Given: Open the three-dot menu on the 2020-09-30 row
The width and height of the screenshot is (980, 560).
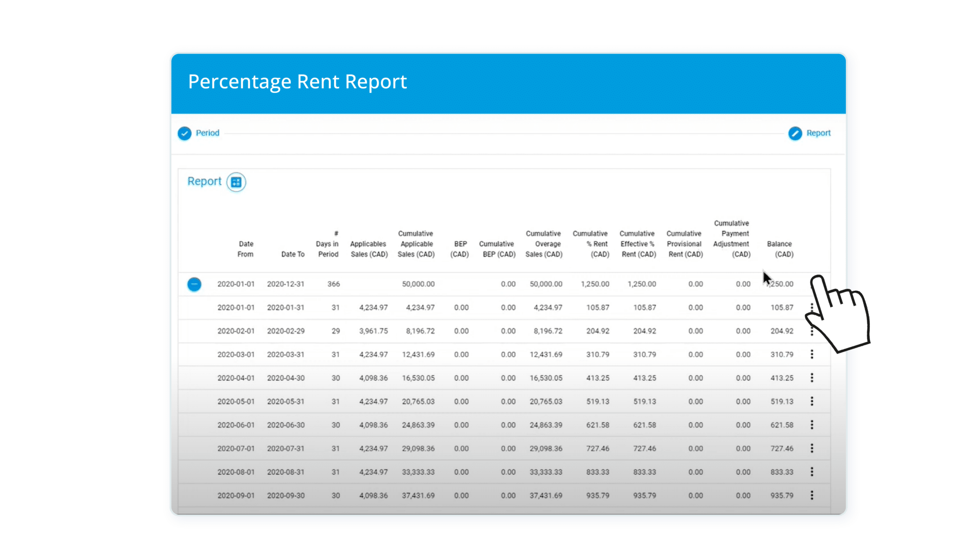Looking at the screenshot, I should [x=812, y=495].
